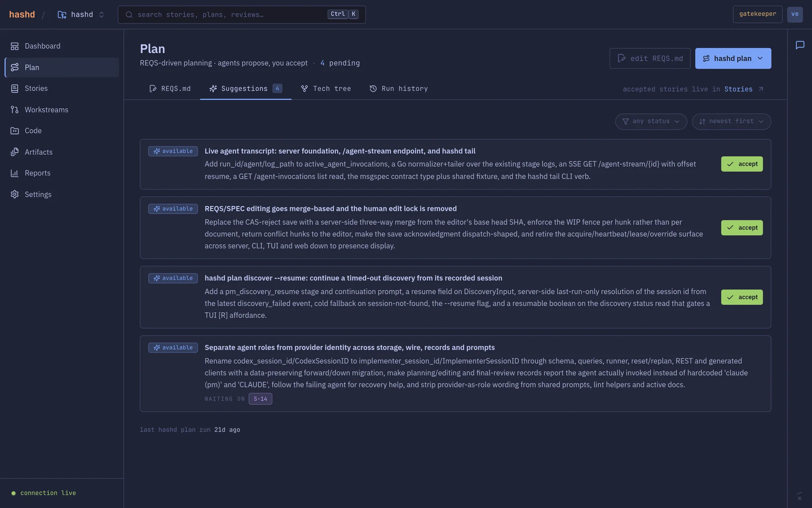The image size is (812, 508).
Task: Click the hashd logo
Action: (22, 14)
